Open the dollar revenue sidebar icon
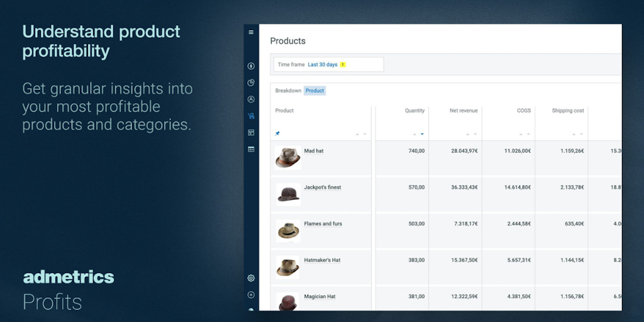 (251, 66)
